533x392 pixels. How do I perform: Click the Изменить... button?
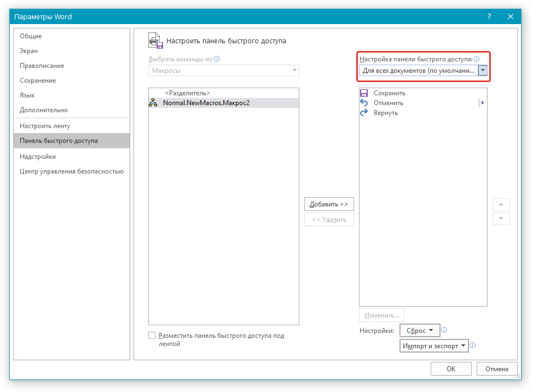[381, 315]
